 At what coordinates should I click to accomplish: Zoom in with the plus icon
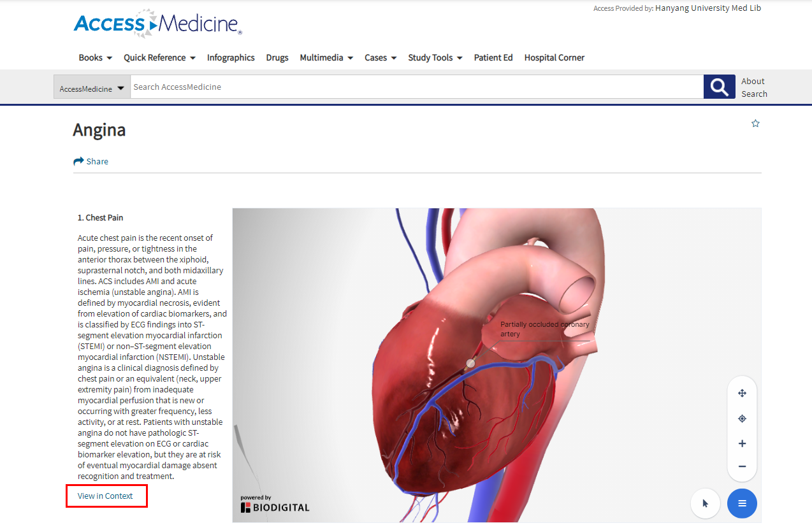[x=742, y=443]
